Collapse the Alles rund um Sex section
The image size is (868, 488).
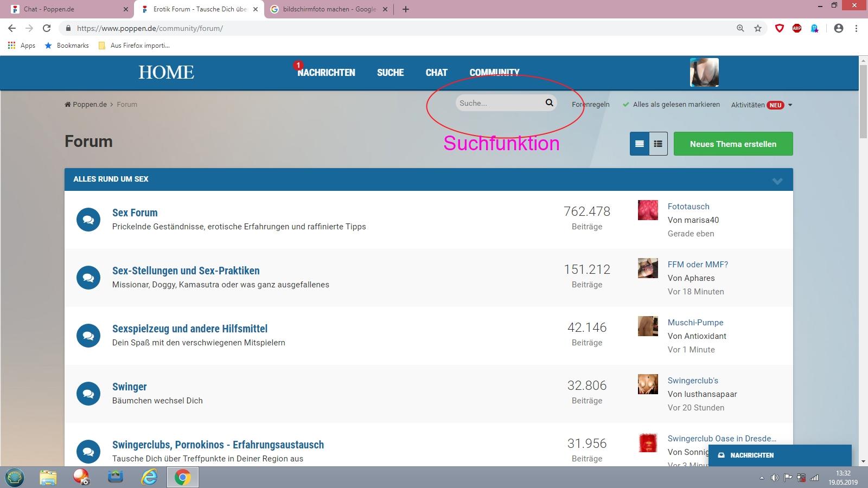coord(777,181)
